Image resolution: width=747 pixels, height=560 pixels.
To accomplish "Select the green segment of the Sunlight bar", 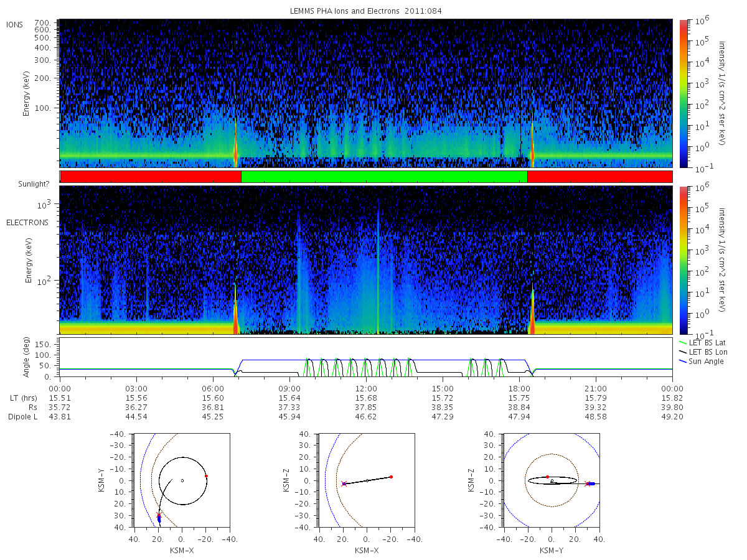I will (384, 177).
